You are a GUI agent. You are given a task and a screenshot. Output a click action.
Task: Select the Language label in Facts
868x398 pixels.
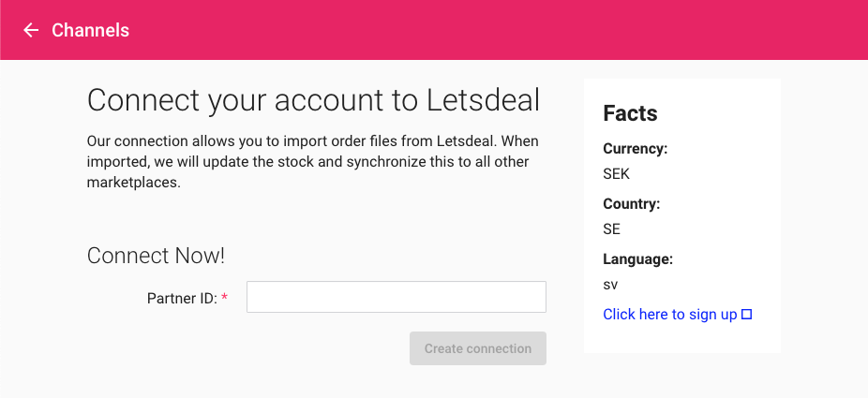(x=637, y=259)
